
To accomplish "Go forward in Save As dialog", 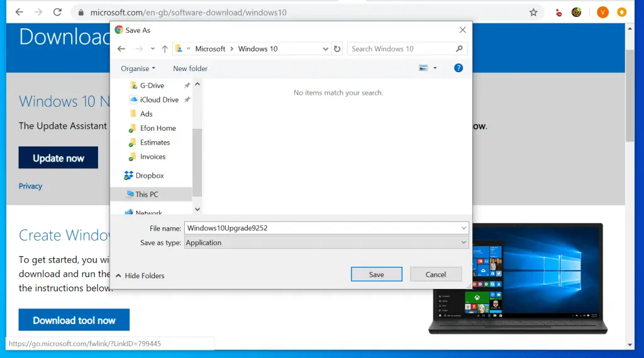I will click(139, 49).
